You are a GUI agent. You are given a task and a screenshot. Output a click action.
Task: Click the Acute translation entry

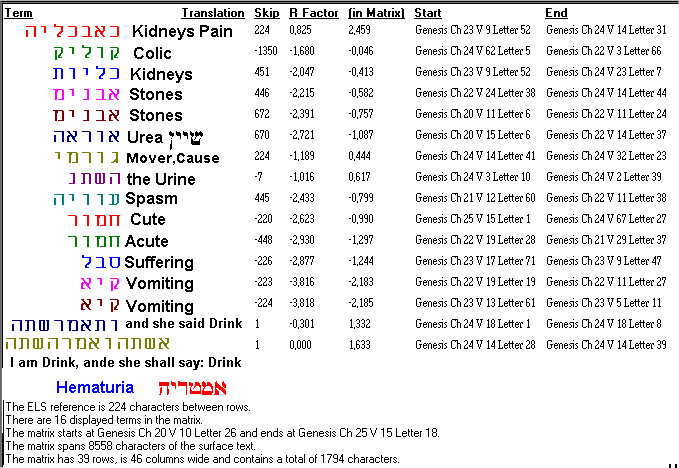(x=146, y=241)
